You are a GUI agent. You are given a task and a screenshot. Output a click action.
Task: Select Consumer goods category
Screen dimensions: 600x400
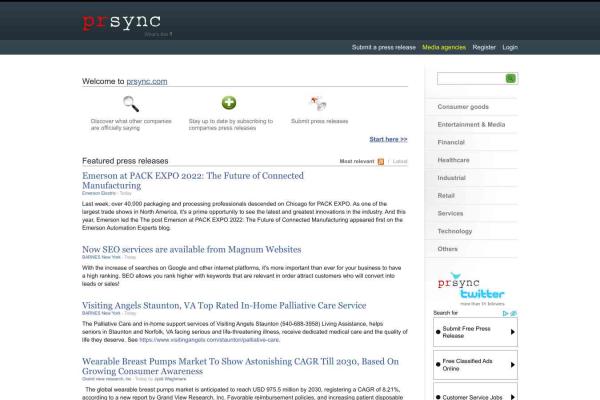tap(463, 107)
